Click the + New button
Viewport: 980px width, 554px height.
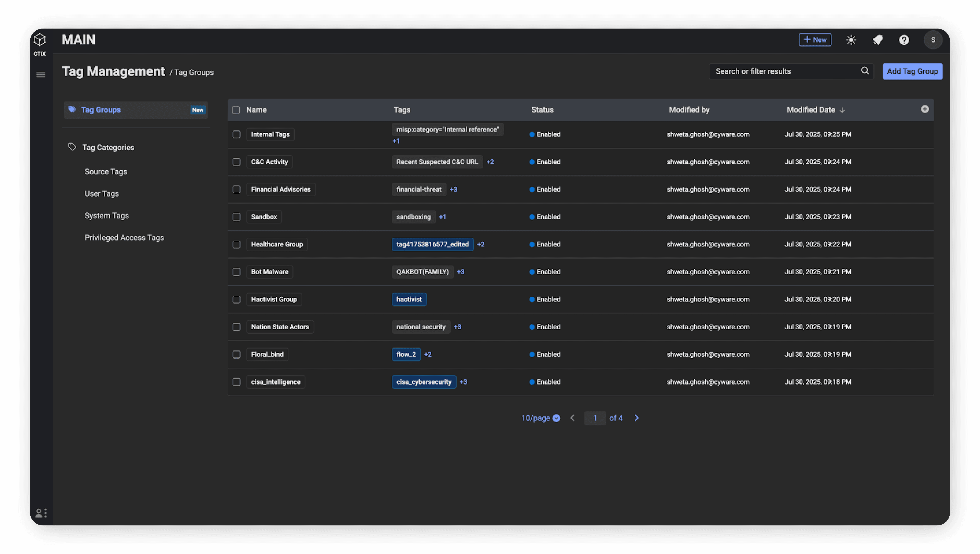coord(815,40)
